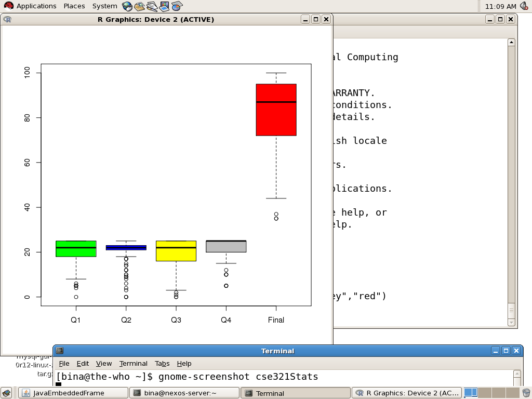532x399 pixels.
Task: Open the Trash icon in bottom panel
Action: pyautogui.click(x=526, y=393)
